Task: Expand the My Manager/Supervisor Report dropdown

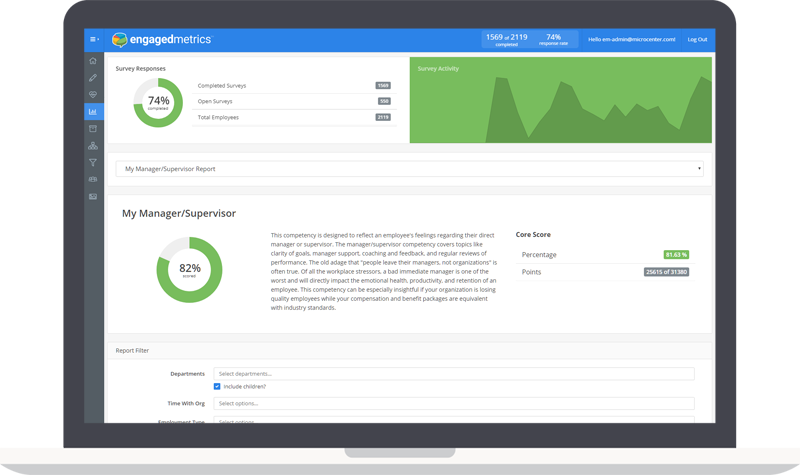Action: point(409,169)
